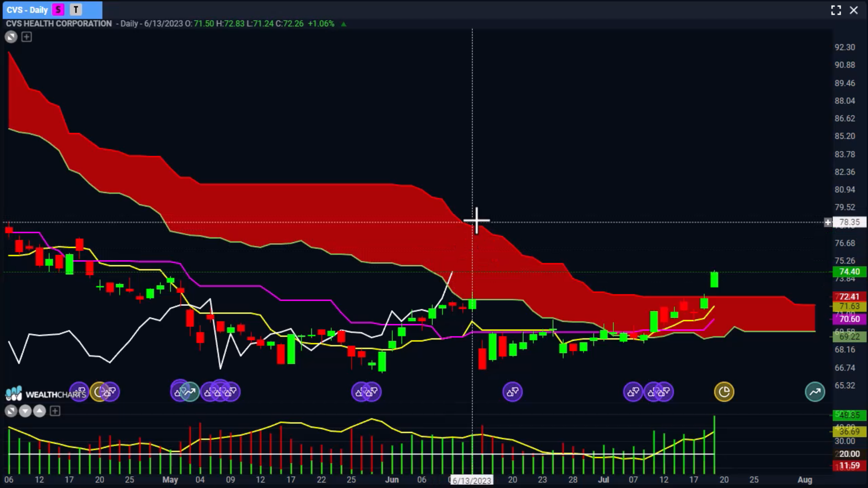This screenshot has height=488, width=868.
Task: Add indicator with price pane plus icon
Action: (27, 37)
